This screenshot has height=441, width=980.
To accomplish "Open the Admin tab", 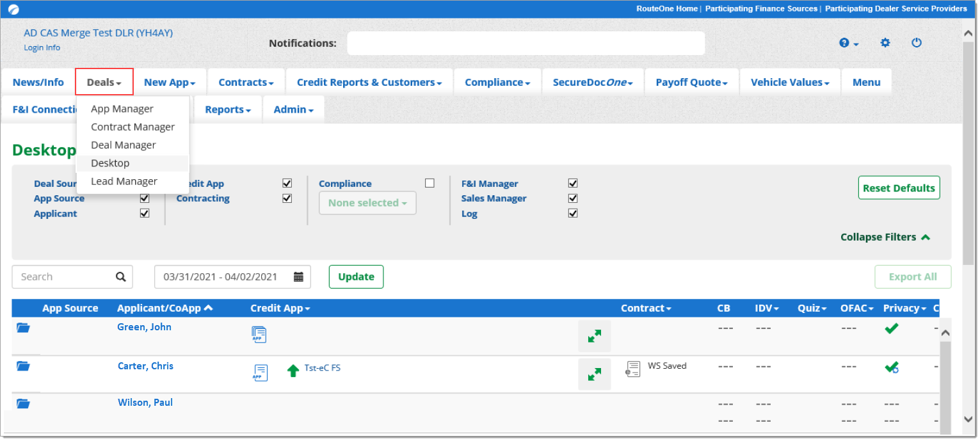I will point(294,109).
